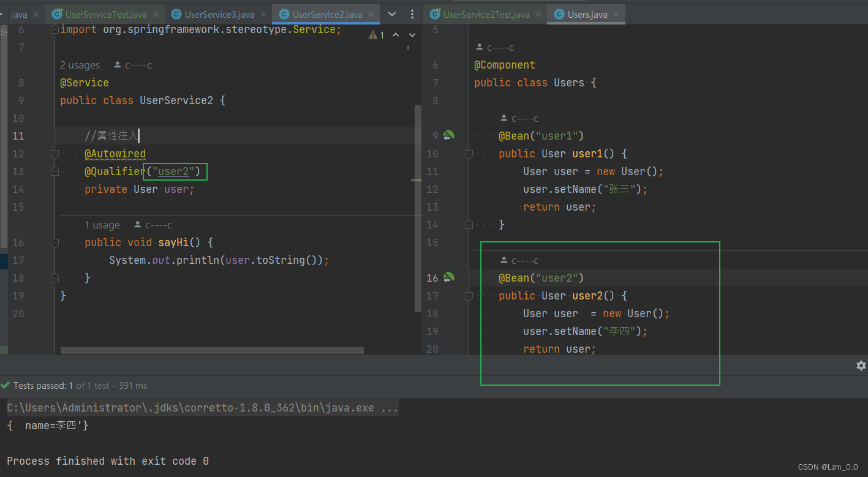Click 'public User user1()' method signature

[563, 154]
